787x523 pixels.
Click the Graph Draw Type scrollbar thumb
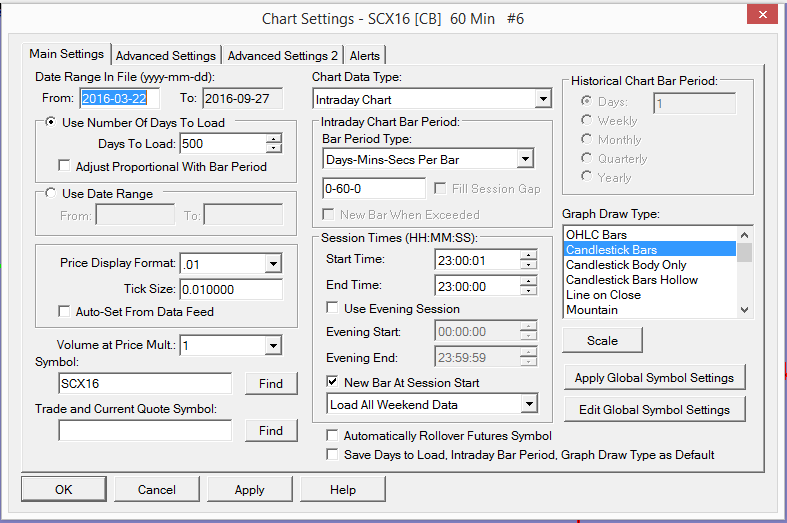point(744,252)
